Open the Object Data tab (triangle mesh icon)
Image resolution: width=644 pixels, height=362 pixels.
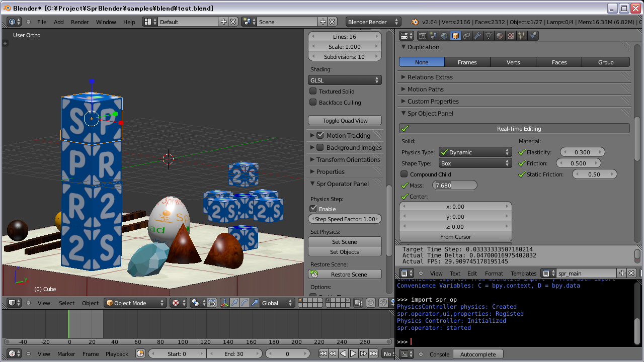point(489,36)
